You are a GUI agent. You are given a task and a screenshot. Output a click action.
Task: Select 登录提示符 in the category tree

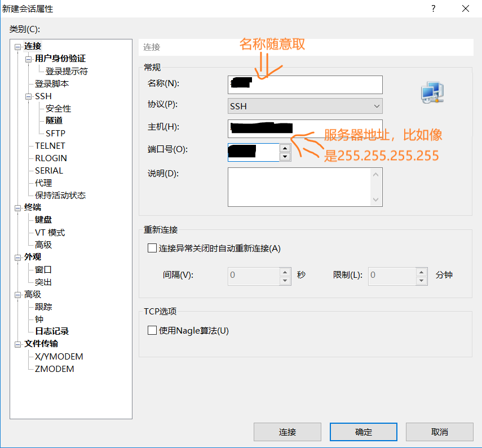[x=67, y=72]
